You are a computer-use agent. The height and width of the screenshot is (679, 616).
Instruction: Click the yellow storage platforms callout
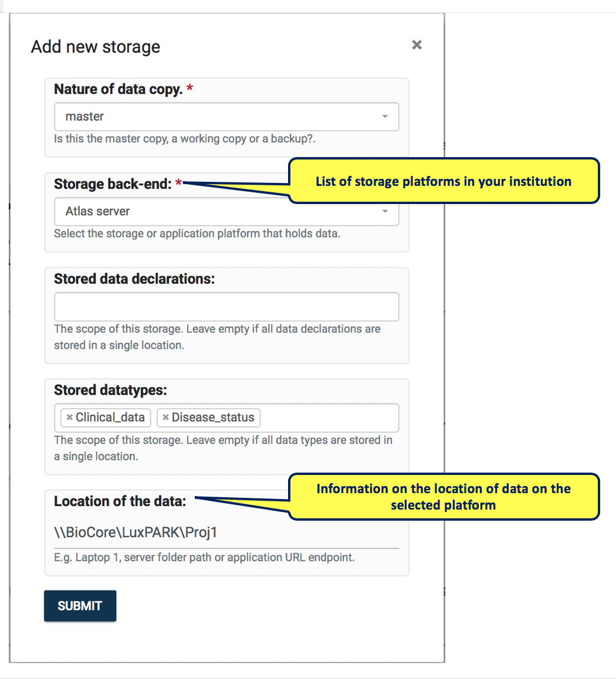click(x=444, y=181)
